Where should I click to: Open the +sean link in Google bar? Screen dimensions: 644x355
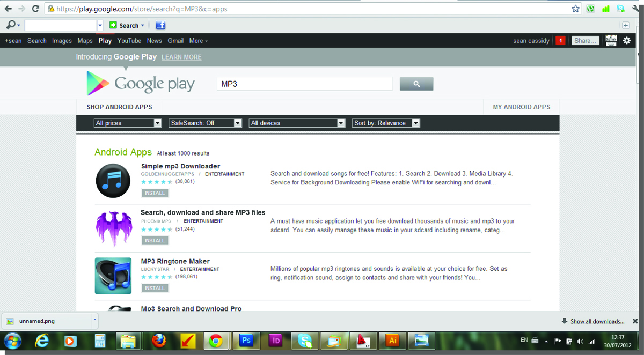pyautogui.click(x=13, y=41)
